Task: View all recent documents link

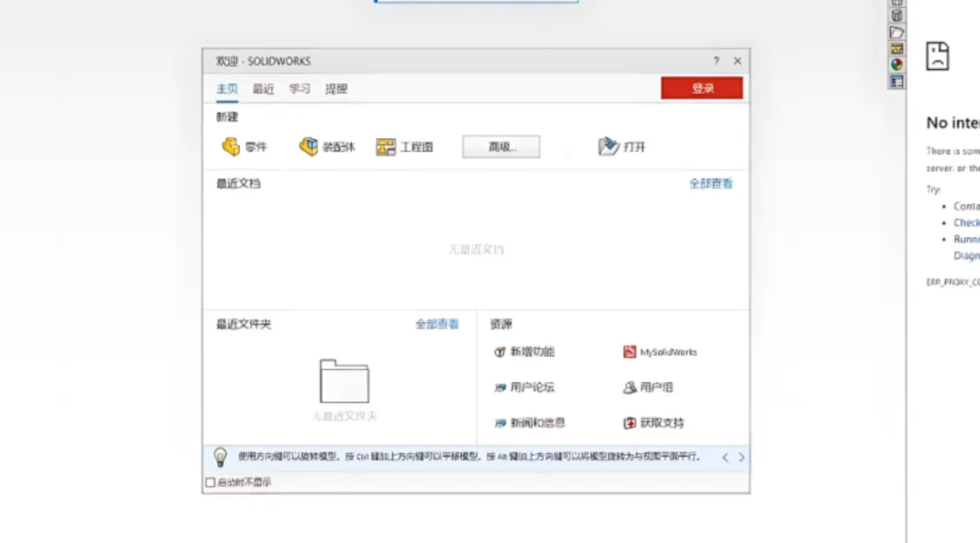Action: (x=710, y=183)
